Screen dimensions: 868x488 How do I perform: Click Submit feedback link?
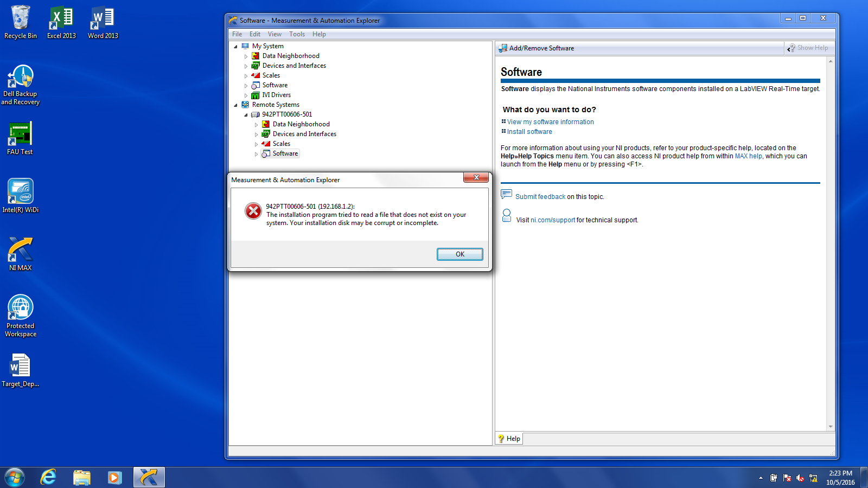(540, 197)
